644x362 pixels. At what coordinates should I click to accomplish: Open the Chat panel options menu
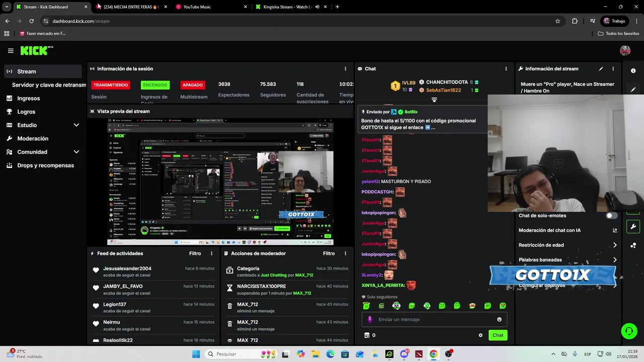pos(506,69)
